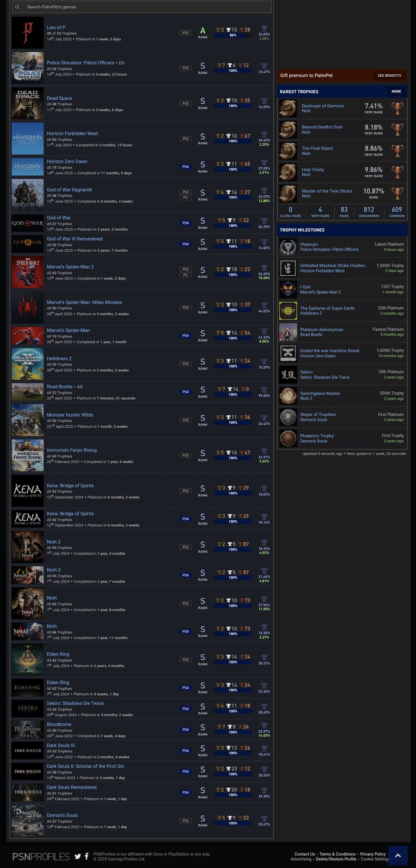This screenshot has height=868, width=416.
Task: Select the 812 Uncommon rarity filter
Action: (x=369, y=212)
